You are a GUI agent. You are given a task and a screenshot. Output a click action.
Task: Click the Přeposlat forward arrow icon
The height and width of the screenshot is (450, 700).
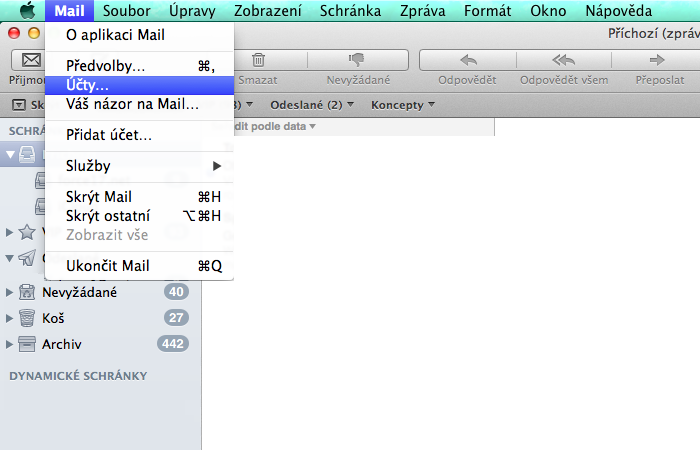point(657,60)
